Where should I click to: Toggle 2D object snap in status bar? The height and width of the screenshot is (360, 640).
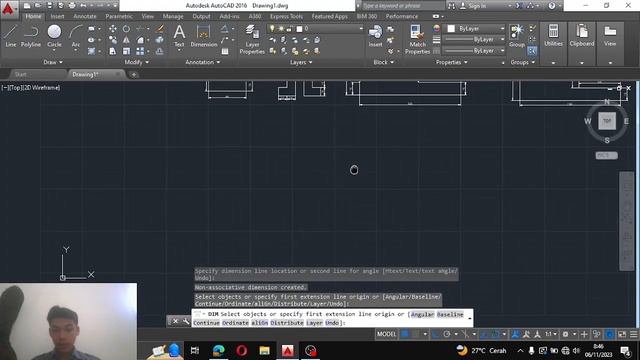coord(495,334)
